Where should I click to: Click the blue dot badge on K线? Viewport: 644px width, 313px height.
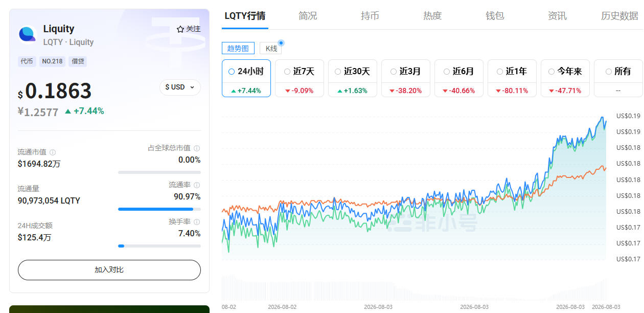(x=281, y=43)
